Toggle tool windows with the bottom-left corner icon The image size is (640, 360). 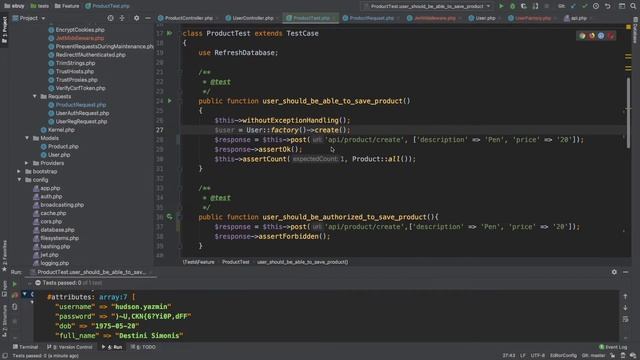pyautogui.click(x=4, y=356)
